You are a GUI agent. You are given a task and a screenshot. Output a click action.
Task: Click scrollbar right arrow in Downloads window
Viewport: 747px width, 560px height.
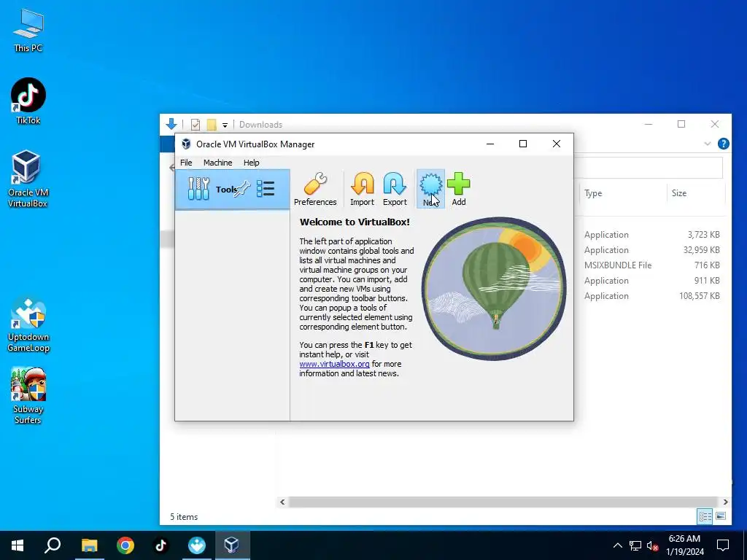coord(725,502)
